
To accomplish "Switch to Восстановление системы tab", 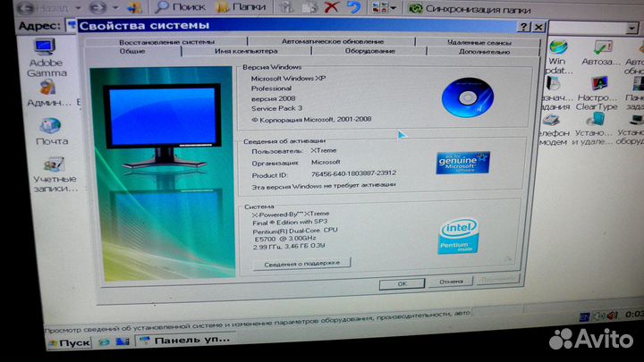I will 166,42.
